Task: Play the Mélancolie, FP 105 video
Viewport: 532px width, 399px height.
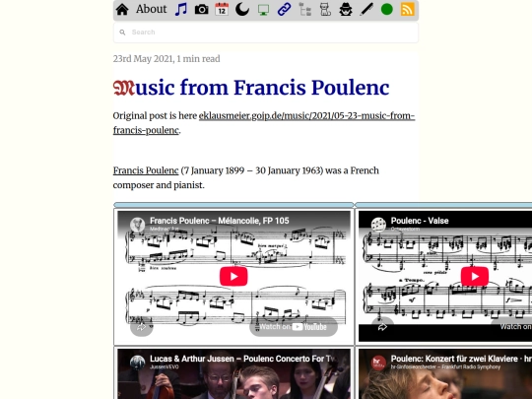Action: tap(233, 276)
